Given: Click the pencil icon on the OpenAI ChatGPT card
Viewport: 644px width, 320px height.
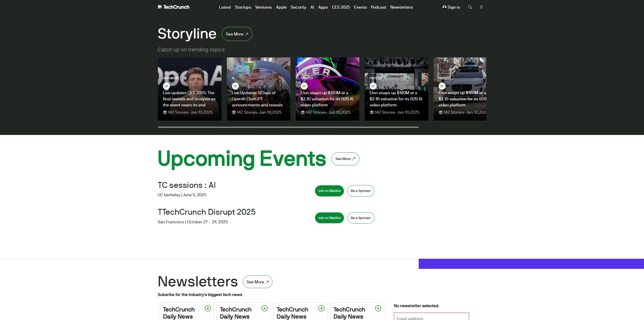Looking at the screenshot, I should 235,86.
